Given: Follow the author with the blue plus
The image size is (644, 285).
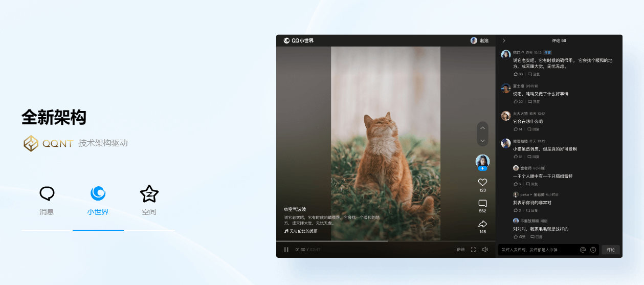Looking at the screenshot, I should click(482, 168).
